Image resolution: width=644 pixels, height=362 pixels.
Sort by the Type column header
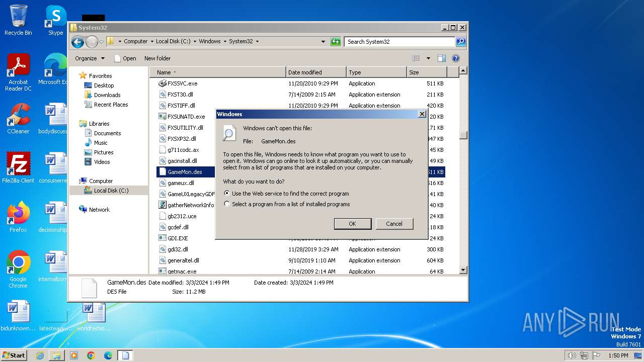(376, 72)
